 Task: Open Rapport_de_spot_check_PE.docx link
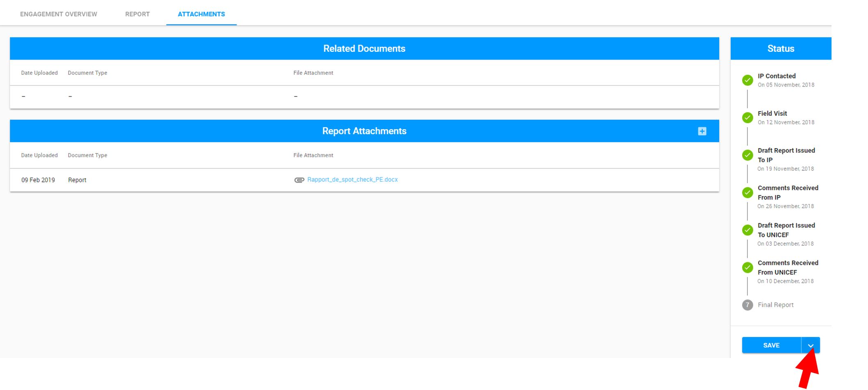pos(353,179)
